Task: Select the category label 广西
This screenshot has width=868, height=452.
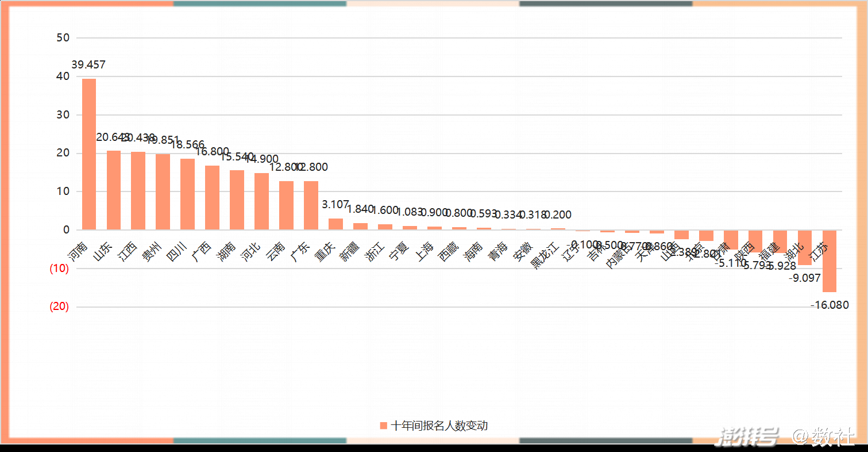Action: tap(200, 252)
